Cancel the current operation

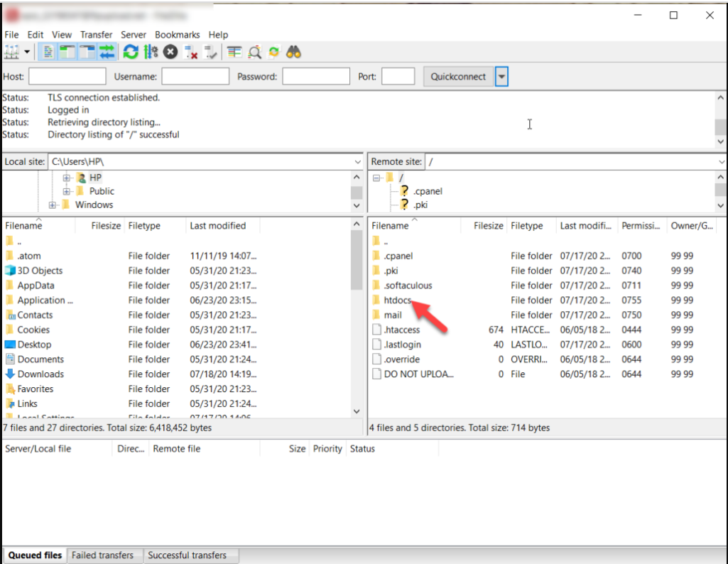[x=170, y=52]
